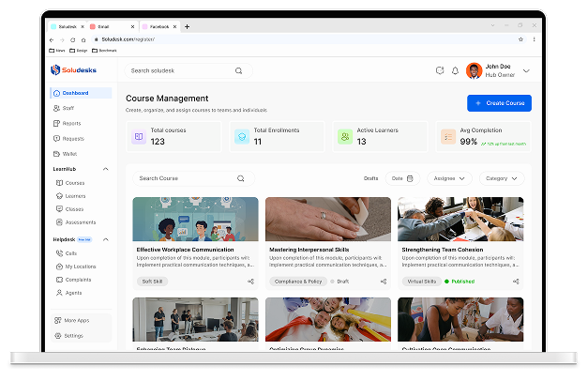Click the Avg Completion icon
Image resolution: width=588 pixels, height=381 pixels.
click(x=448, y=137)
